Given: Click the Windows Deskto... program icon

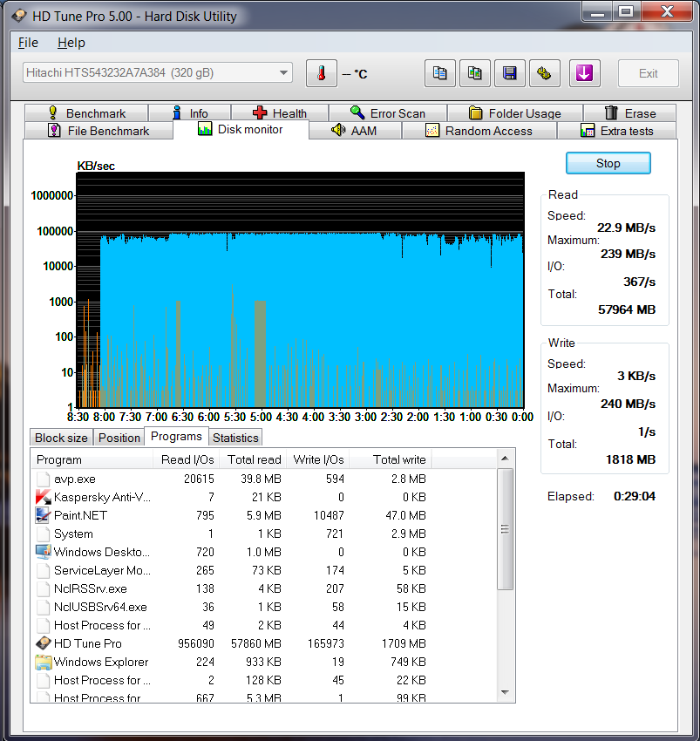Looking at the screenshot, I should pos(43,552).
